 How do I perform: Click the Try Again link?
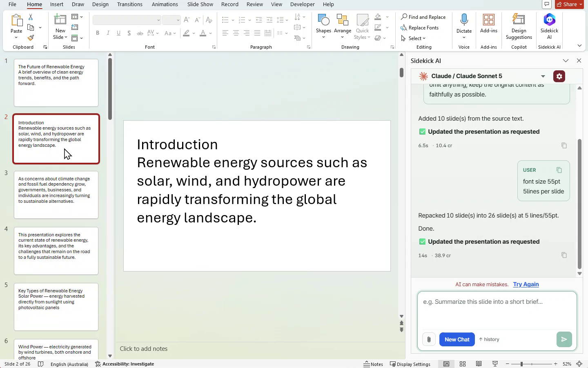pyautogui.click(x=526, y=285)
